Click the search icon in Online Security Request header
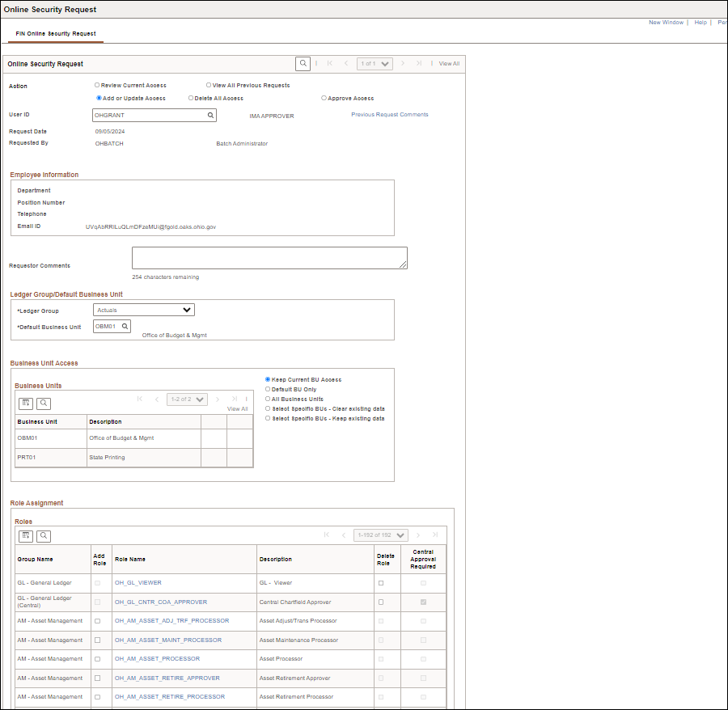This screenshot has height=710, width=728. pos(303,63)
